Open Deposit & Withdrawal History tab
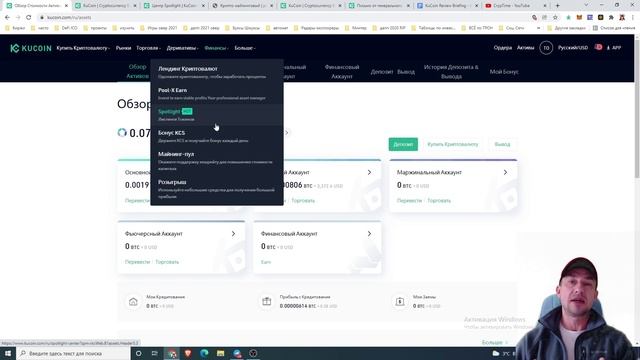 coord(451,71)
